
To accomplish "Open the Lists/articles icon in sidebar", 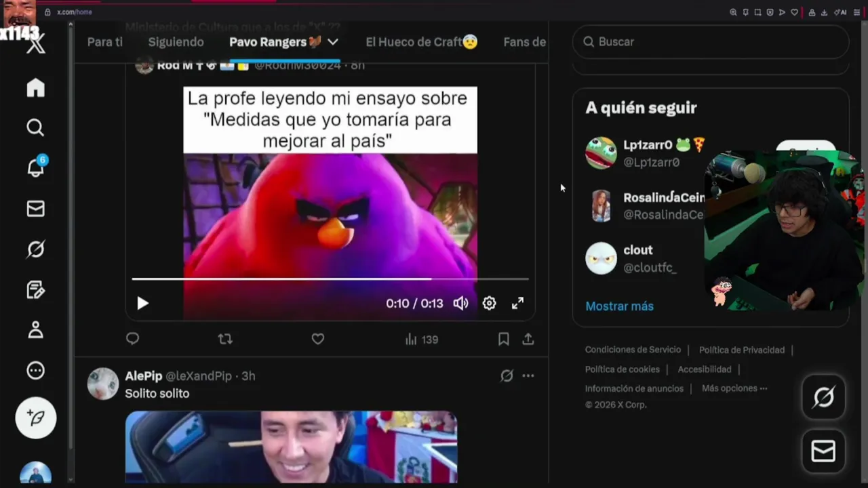I will click(35, 290).
